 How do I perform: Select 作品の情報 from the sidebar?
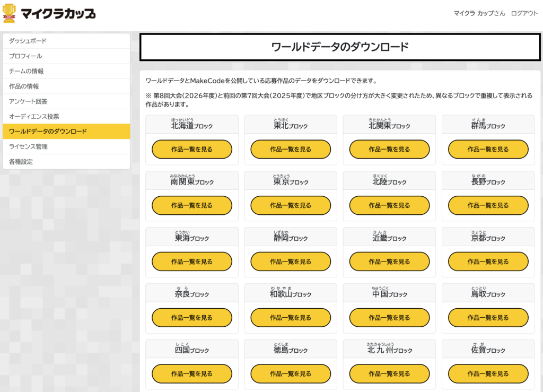click(x=66, y=86)
